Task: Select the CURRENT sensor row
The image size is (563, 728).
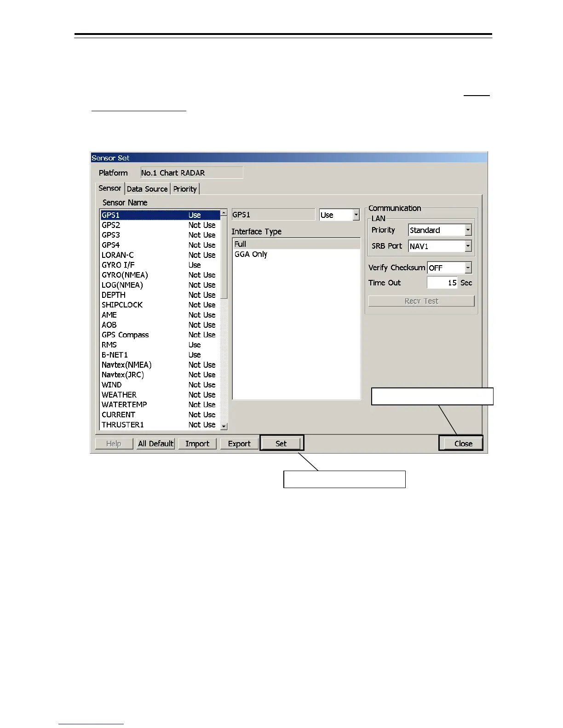Action: 160,415
